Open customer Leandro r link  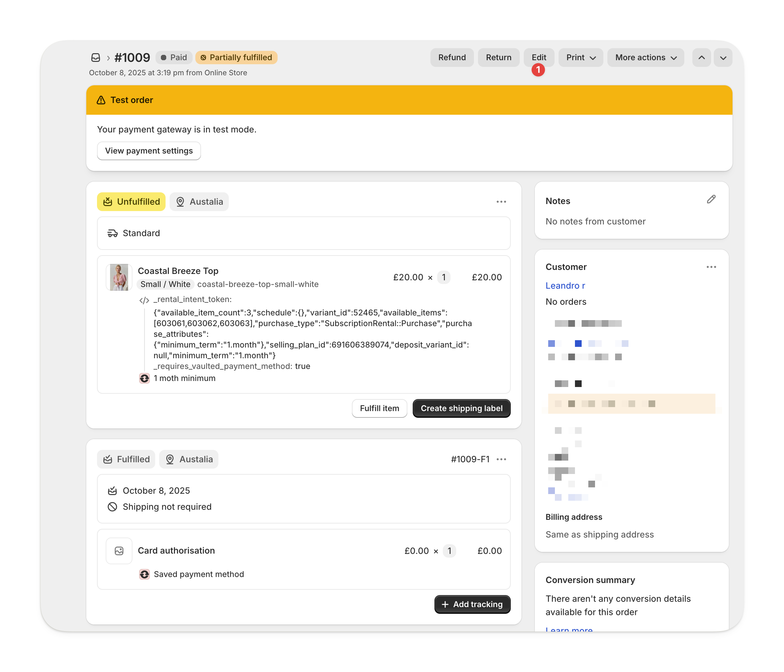[x=565, y=286]
